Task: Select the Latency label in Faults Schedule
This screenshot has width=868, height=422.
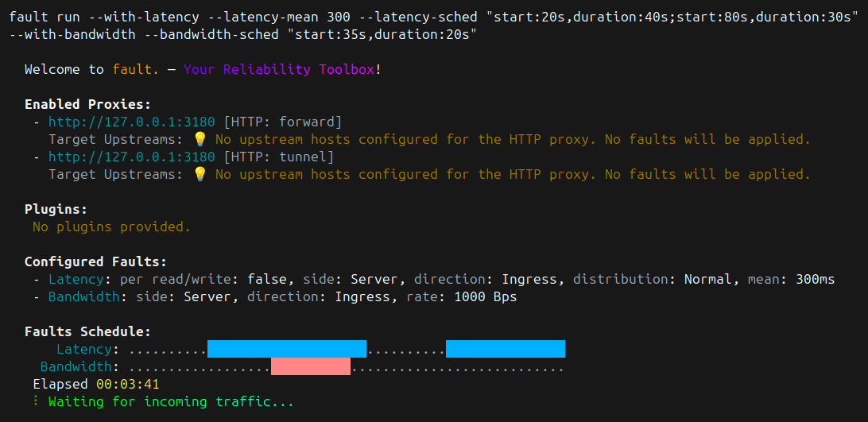Action: [x=84, y=350]
